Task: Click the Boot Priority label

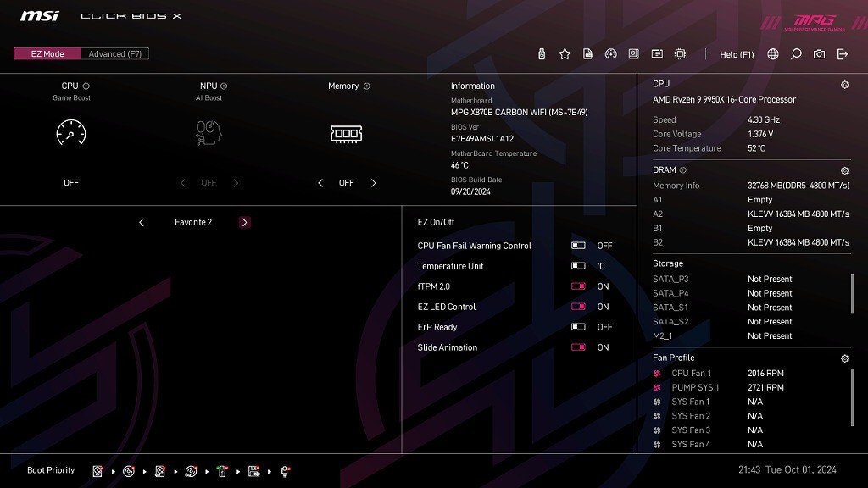Action: click(51, 470)
